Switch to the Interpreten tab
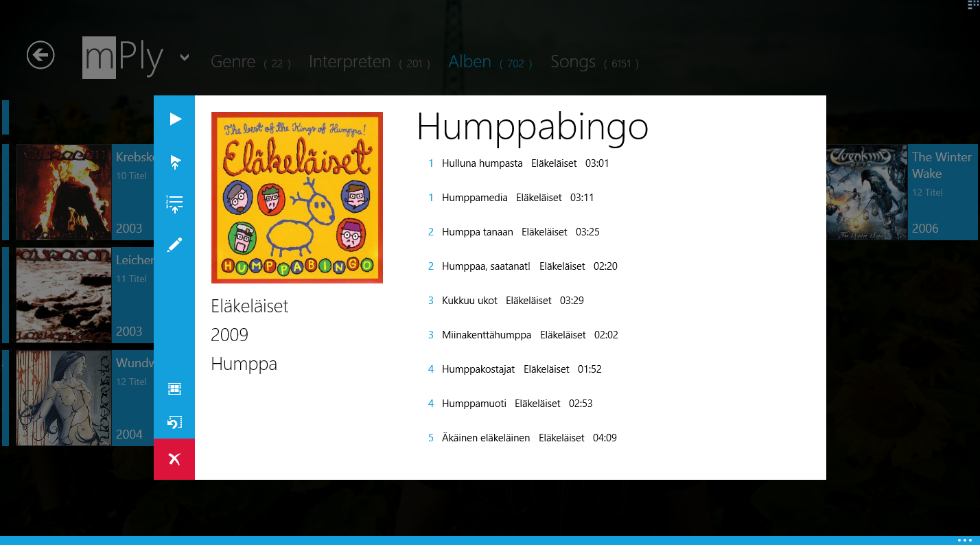Screen dimensions: 980x545 click(349, 62)
